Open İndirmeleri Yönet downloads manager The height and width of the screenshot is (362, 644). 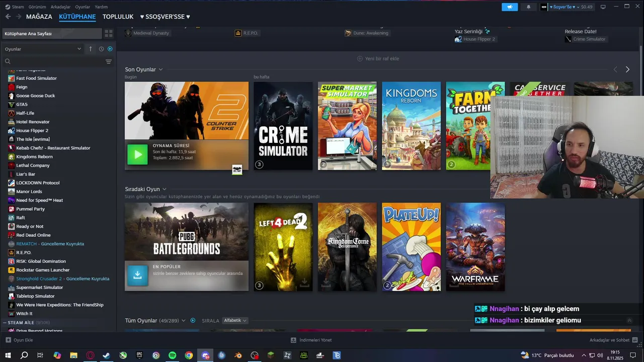311,340
